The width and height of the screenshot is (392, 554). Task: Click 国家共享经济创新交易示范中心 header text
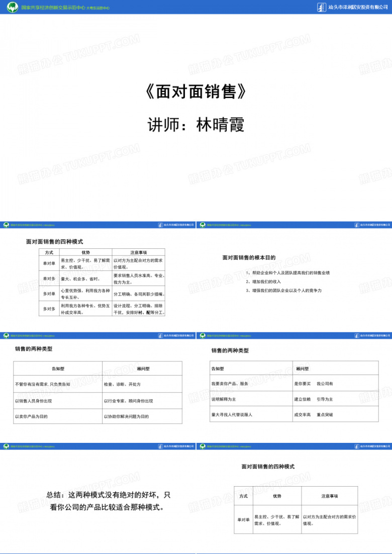(x=53, y=7)
